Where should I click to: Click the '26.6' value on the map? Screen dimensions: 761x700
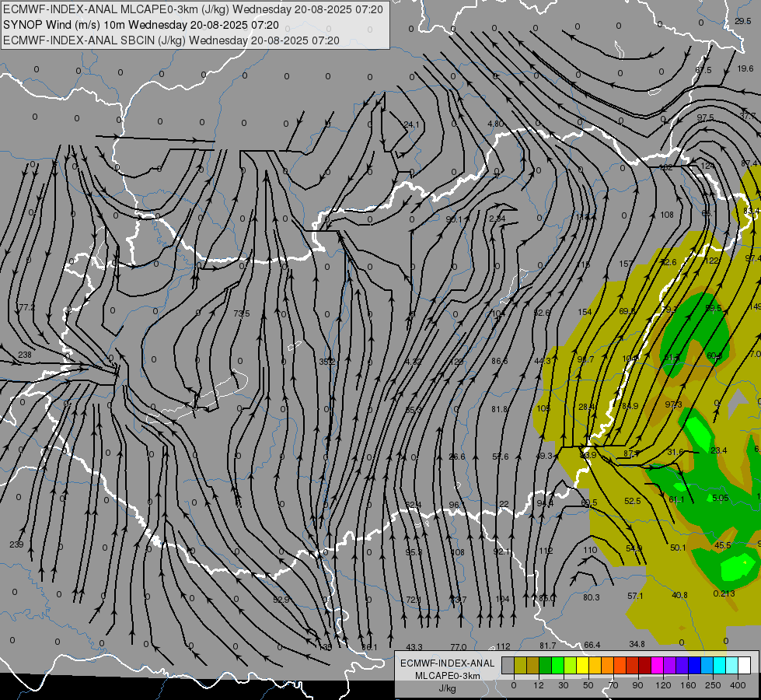457,457
